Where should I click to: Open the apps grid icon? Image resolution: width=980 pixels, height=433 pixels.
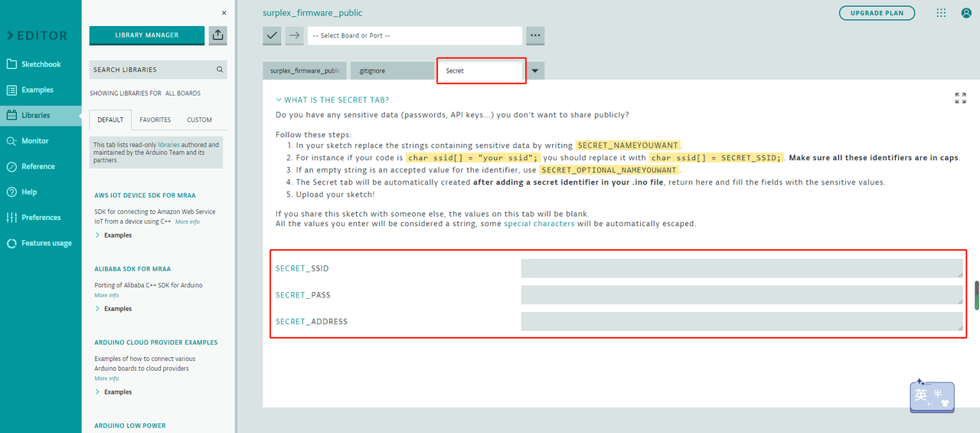tap(941, 13)
